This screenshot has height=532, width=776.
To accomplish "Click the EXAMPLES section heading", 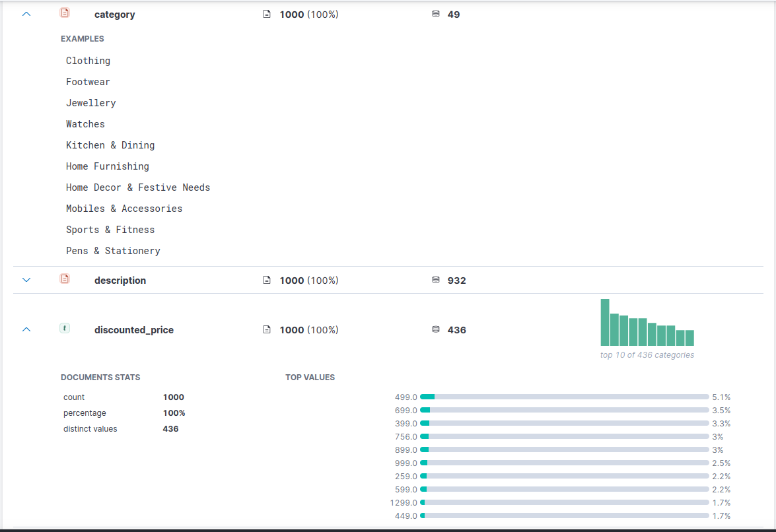I will [83, 38].
